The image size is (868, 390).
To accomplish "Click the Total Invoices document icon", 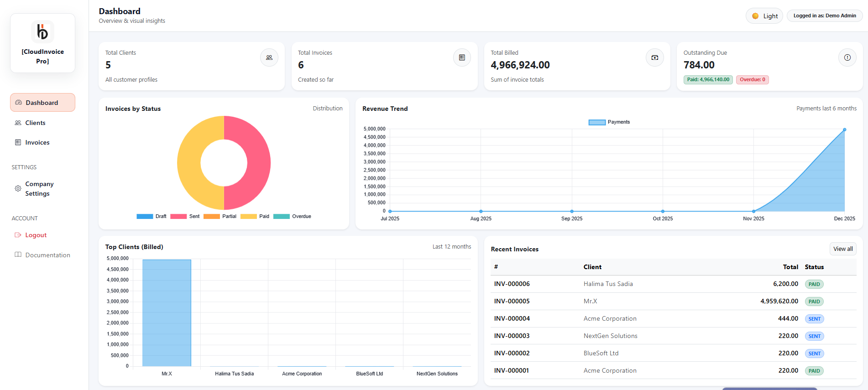I will click(x=462, y=57).
